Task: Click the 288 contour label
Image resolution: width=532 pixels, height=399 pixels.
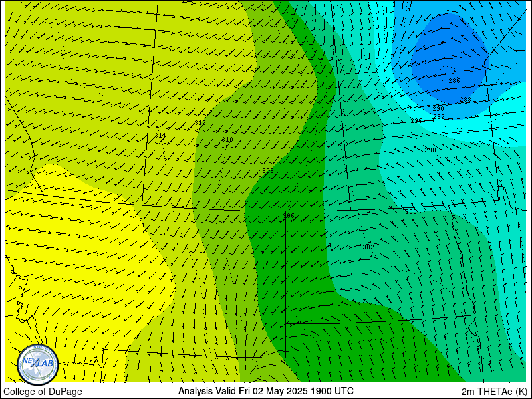Action: point(465,99)
